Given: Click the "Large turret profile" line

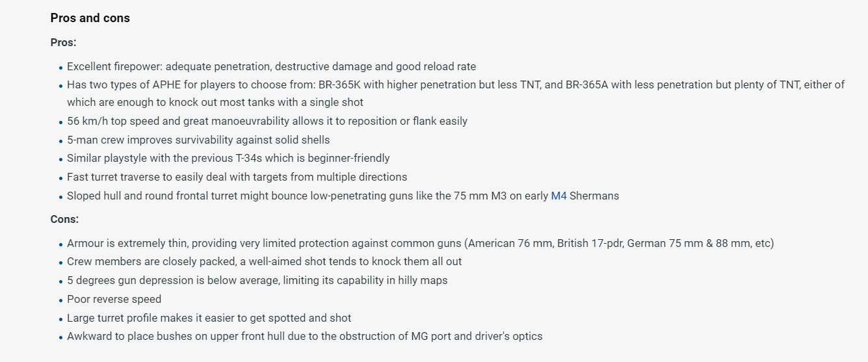Looking at the screenshot, I should pyautogui.click(x=209, y=318).
